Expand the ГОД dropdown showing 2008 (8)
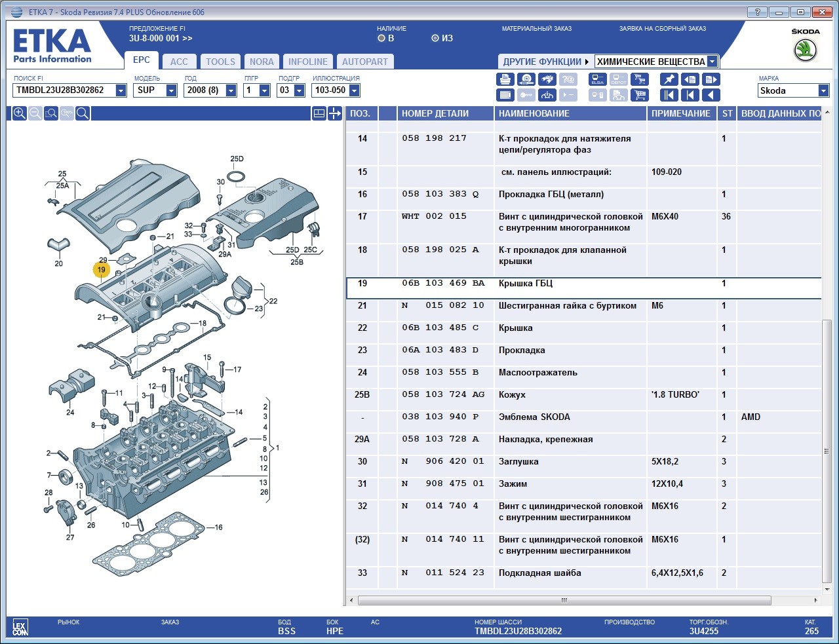Viewport: 839px width, 644px height. pos(231,90)
